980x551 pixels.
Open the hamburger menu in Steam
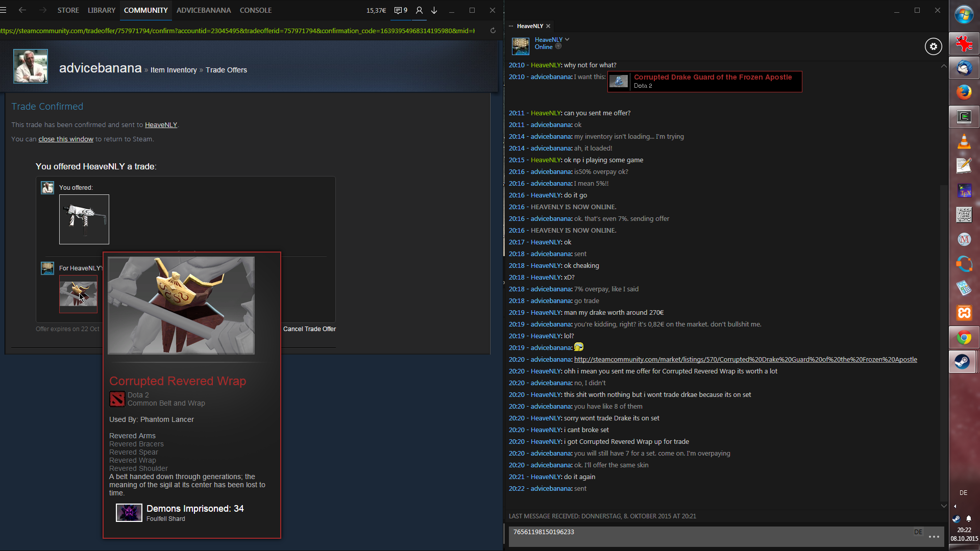point(4,10)
